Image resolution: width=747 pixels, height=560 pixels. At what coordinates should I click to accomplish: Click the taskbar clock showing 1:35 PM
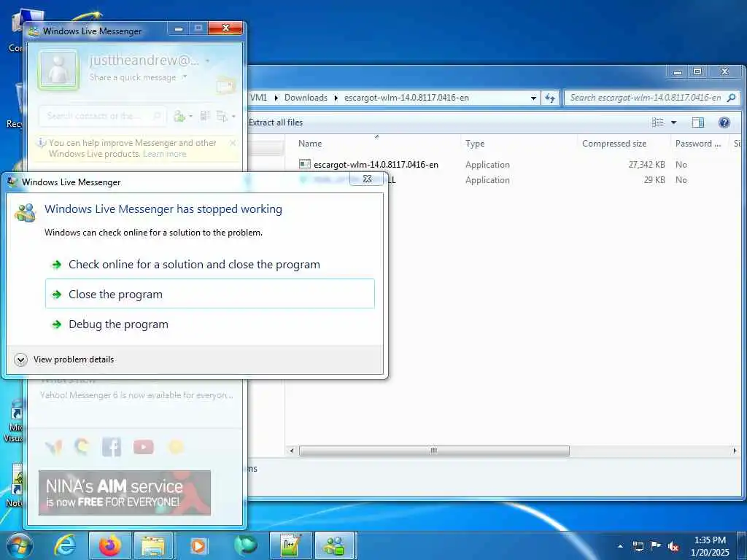[x=710, y=546]
